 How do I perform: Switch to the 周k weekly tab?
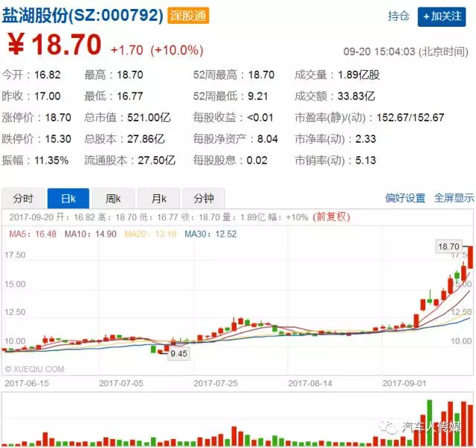(114, 199)
